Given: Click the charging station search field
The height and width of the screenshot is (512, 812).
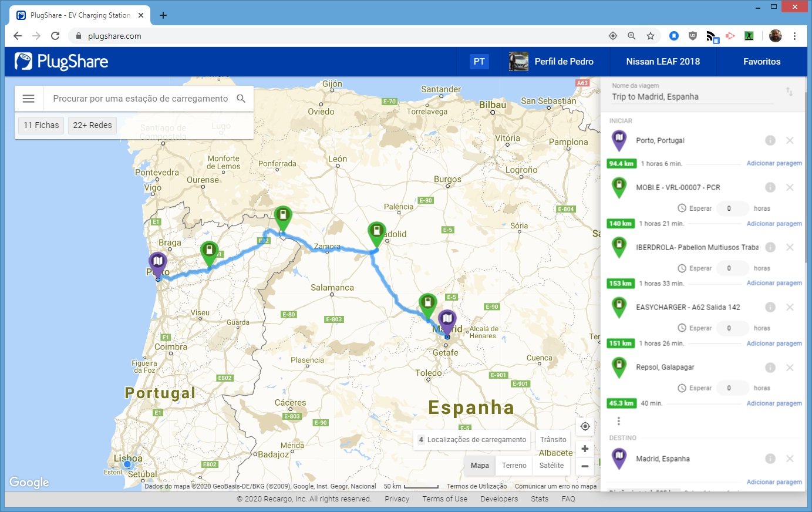Looking at the screenshot, I should point(140,99).
